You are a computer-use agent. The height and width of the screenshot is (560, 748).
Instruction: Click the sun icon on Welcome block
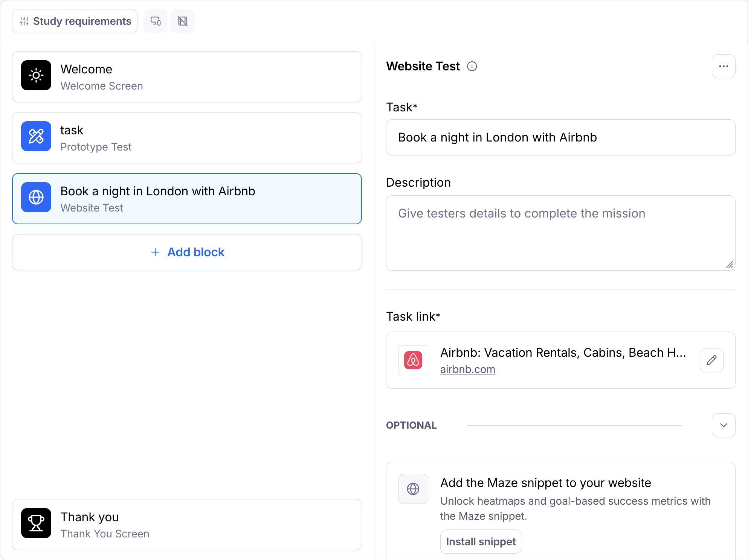[x=36, y=75]
